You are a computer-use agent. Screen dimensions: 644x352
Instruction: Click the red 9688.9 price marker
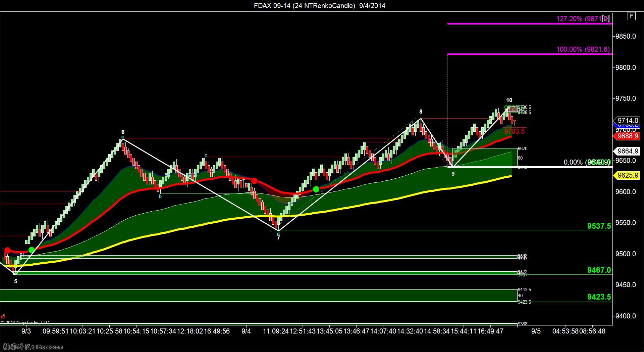[626, 136]
